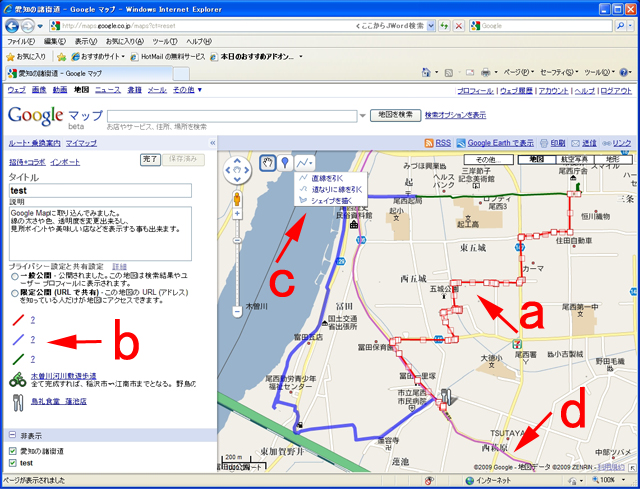Open the ファイル(F) File menu
The image size is (640, 489).
21,41
